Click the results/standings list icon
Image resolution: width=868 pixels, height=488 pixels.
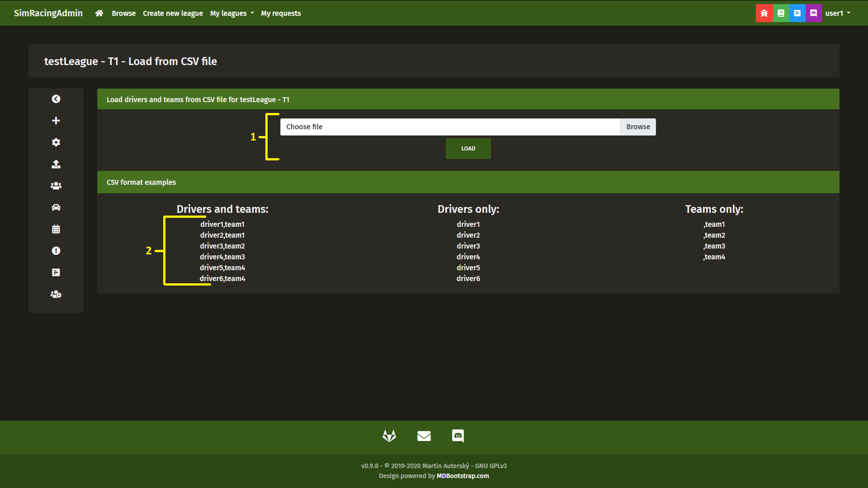[56, 272]
